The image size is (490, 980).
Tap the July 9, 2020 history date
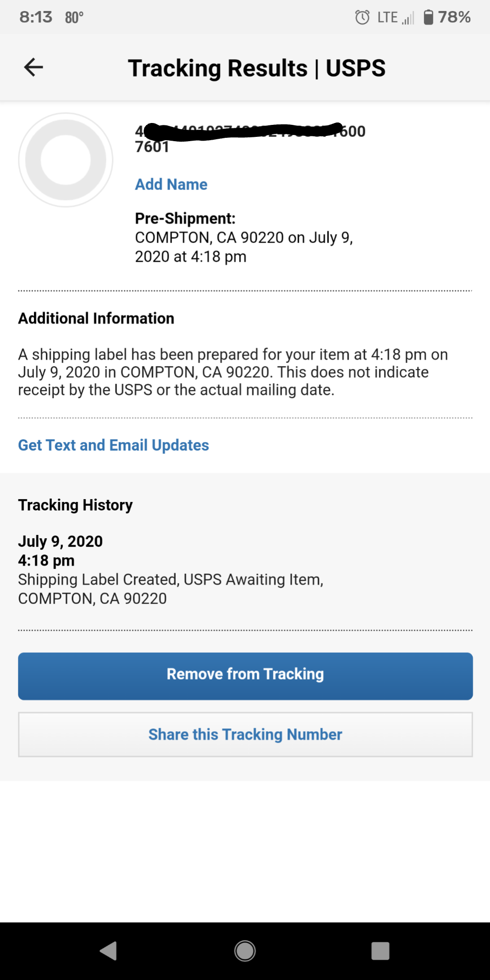point(60,541)
